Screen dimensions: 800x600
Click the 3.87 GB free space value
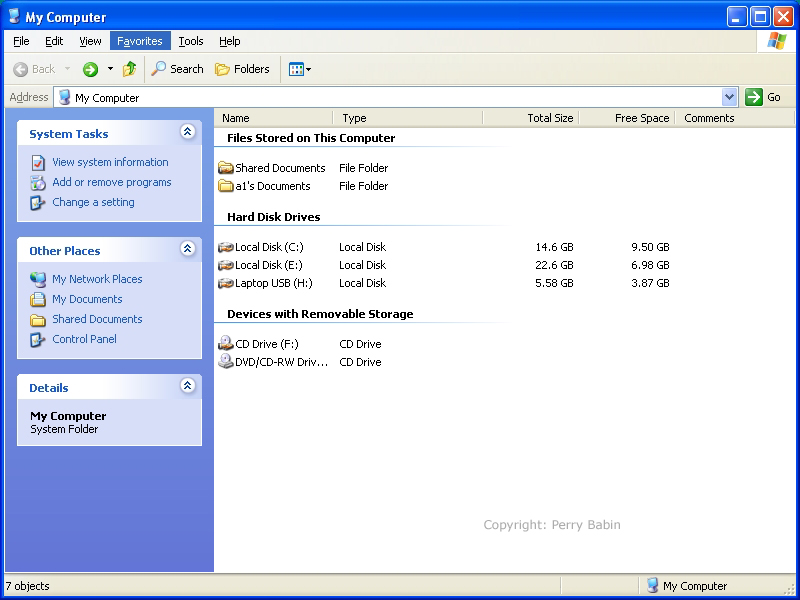coord(650,283)
